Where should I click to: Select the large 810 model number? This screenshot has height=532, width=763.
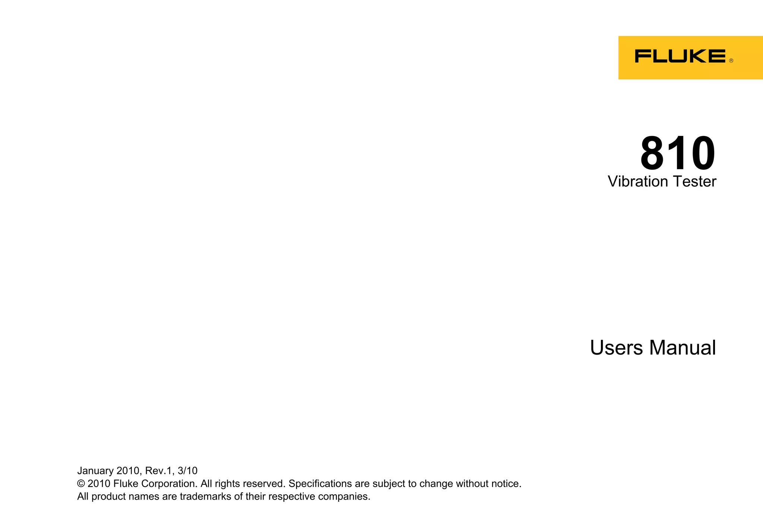(678, 153)
